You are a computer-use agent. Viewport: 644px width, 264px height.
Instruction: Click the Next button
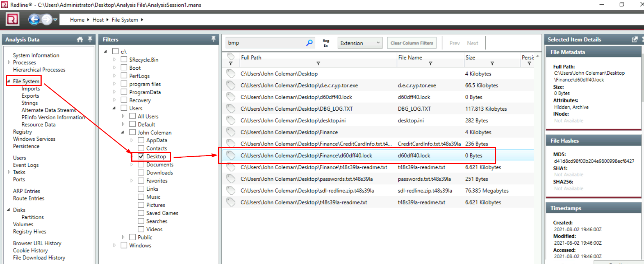pyautogui.click(x=472, y=43)
